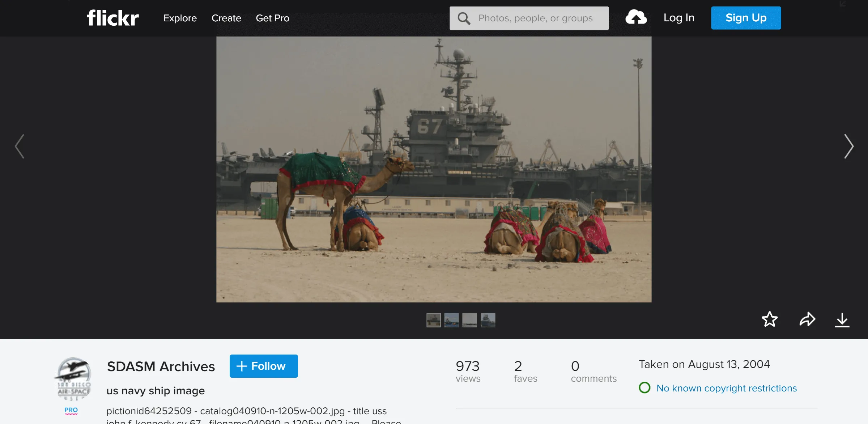868x424 pixels.
Task: Click the PRO badge under the avatar
Action: [x=71, y=410]
